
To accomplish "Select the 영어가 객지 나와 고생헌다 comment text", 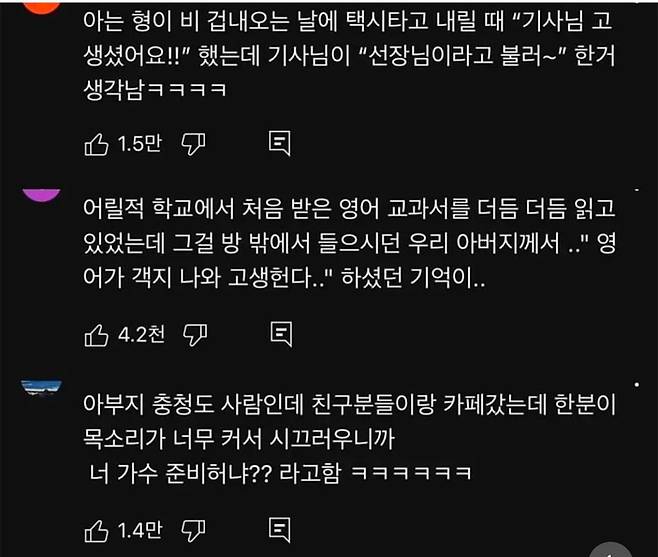I will pyautogui.click(x=349, y=243).
